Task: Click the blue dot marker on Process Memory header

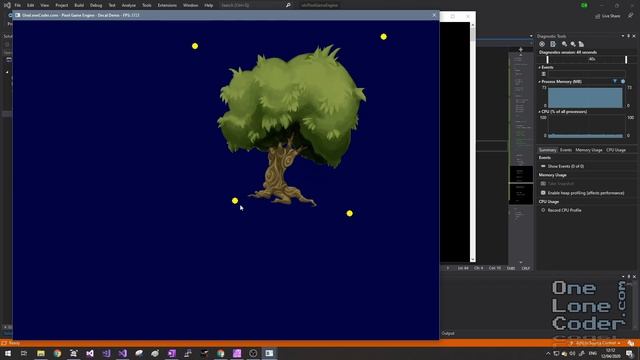Action: (x=623, y=82)
